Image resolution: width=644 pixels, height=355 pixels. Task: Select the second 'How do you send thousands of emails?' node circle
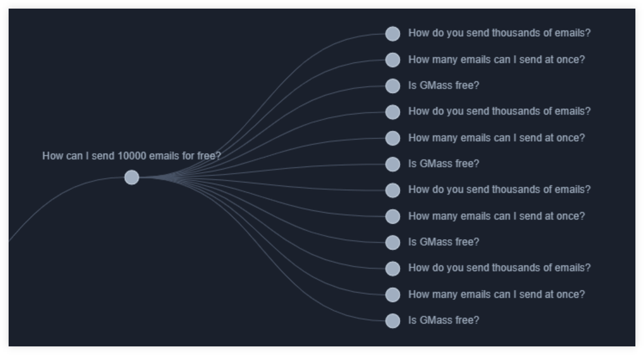pyautogui.click(x=393, y=112)
